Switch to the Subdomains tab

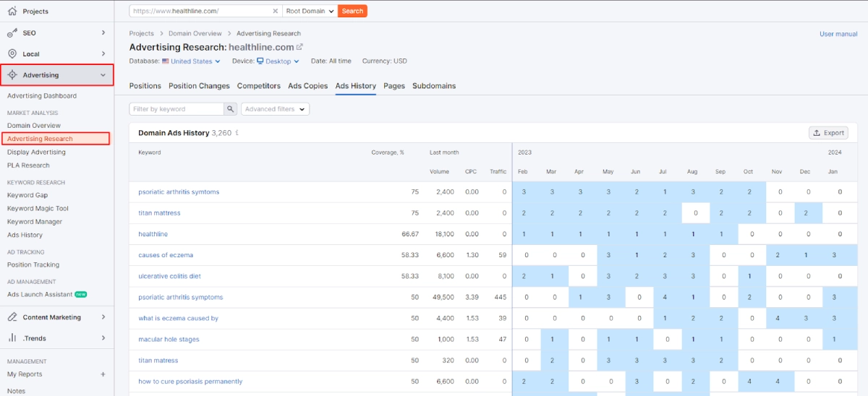434,86
